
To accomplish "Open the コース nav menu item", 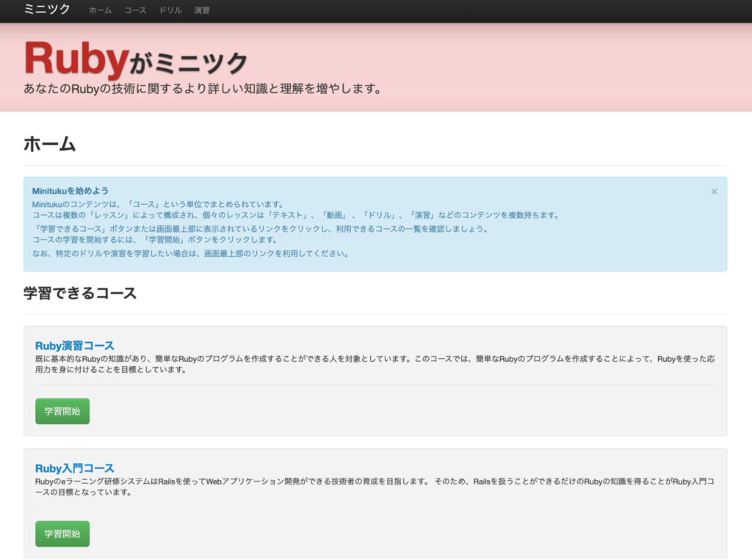I will click(x=135, y=10).
